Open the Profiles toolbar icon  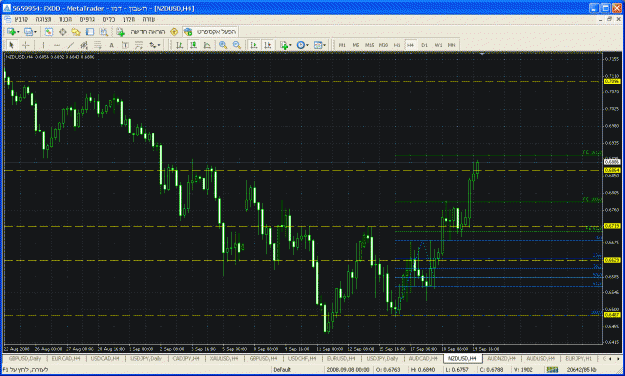tap(28, 31)
